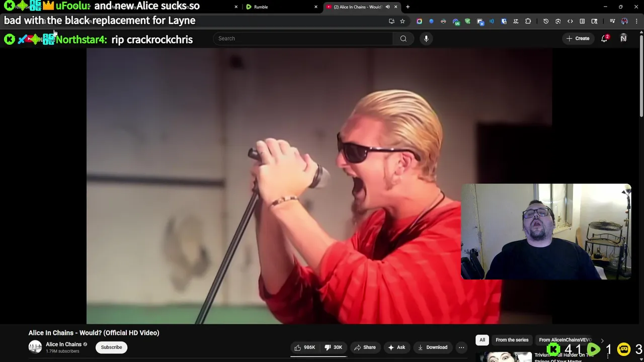Open the translate extension icon
644x362 pixels.
pos(516,21)
